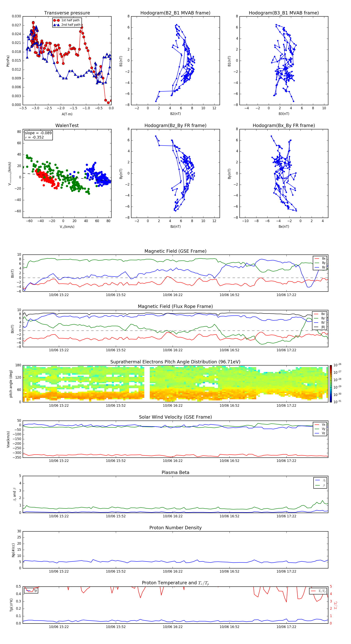Click 'Hodogram(Bx_By FR frame)' title
The height and width of the screenshot is (644, 351).
pyautogui.click(x=284, y=125)
